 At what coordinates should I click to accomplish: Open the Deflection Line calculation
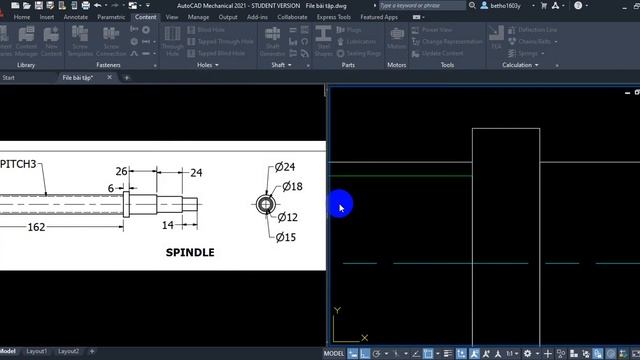coord(532,30)
